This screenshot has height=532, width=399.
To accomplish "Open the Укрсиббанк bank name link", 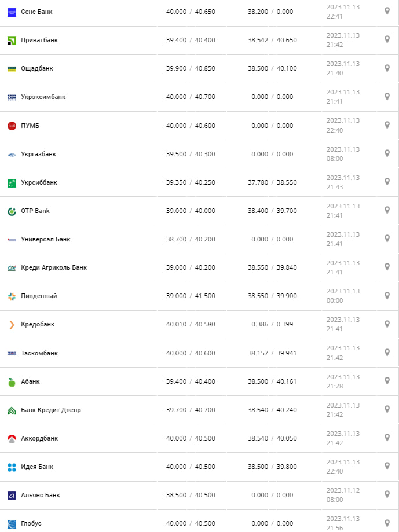I will [39, 183].
